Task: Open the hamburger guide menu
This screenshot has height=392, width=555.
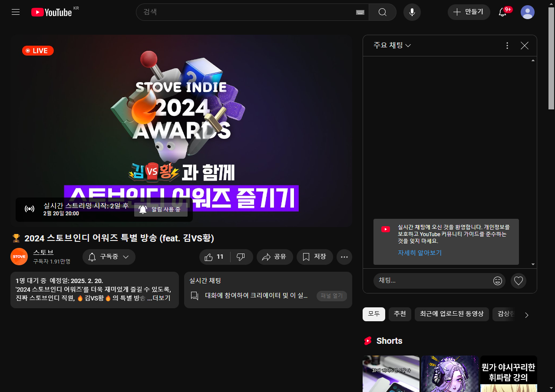Action: coord(16,12)
